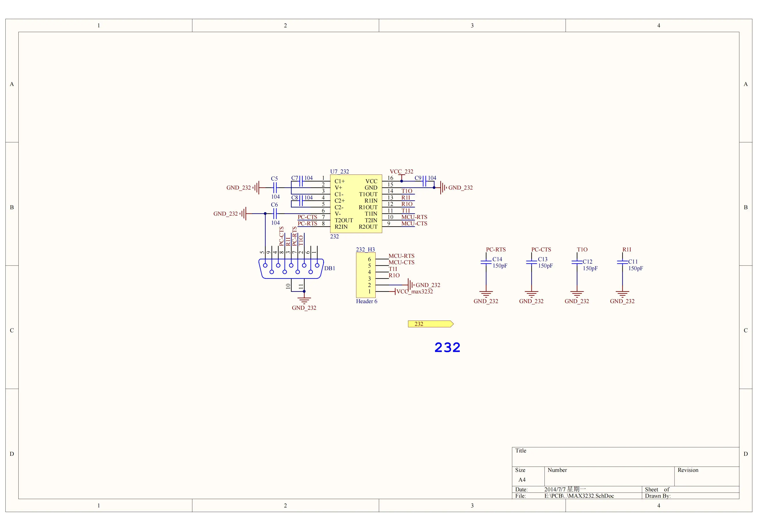Click the Number field label
Image resolution: width=760 pixels, height=532 pixels.
[557, 470]
